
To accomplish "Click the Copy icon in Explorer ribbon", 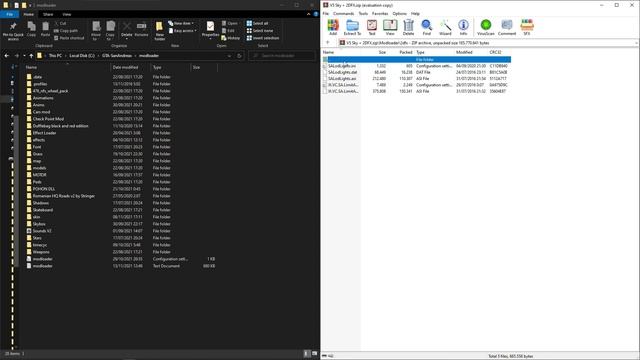I will click(31, 29).
